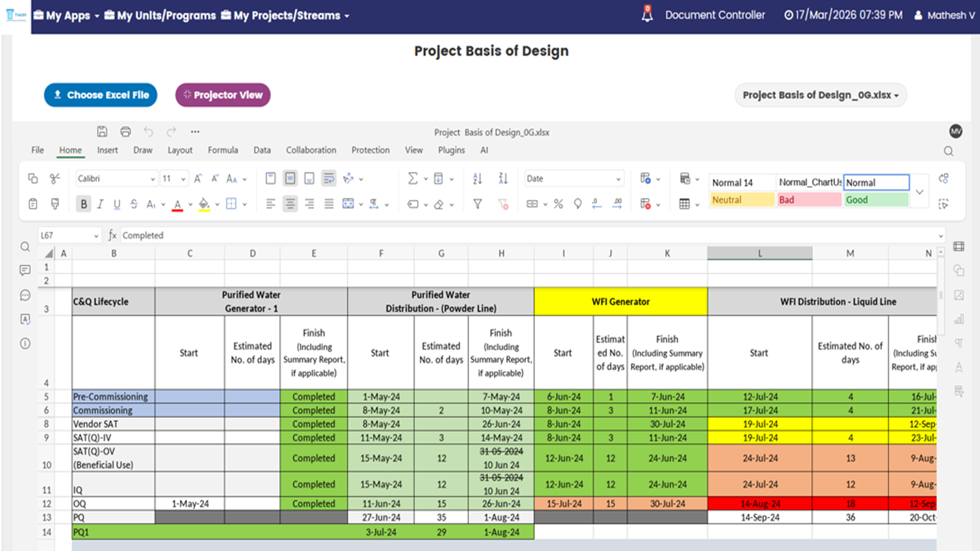Click the Sort ascending icon
Image resolution: width=980 pixels, height=551 pixels.
coord(478,179)
